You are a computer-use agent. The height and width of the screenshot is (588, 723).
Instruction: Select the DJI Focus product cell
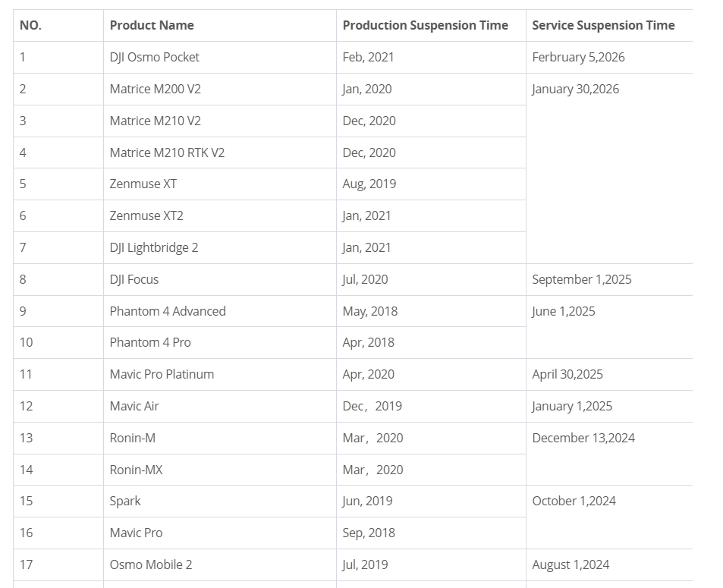click(134, 279)
